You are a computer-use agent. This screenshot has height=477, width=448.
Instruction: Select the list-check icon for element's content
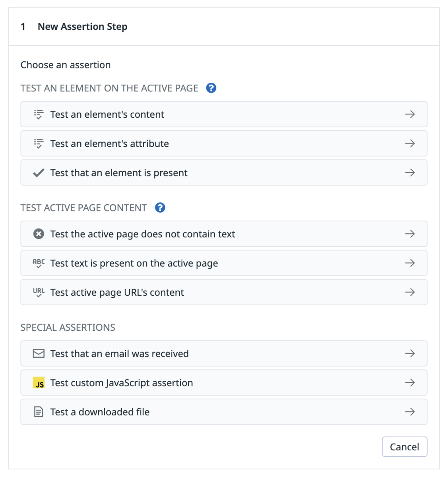pyautogui.click(x=39, y=114)
